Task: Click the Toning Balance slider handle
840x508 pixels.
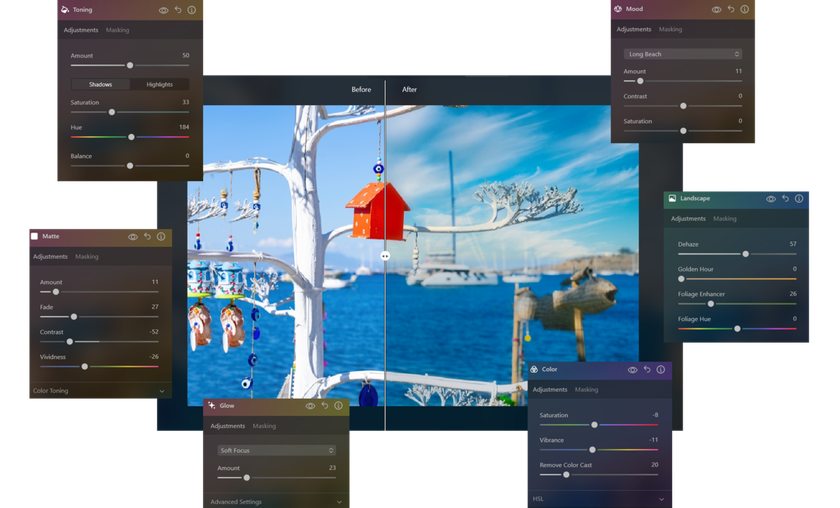Action: tap(130, 166)
